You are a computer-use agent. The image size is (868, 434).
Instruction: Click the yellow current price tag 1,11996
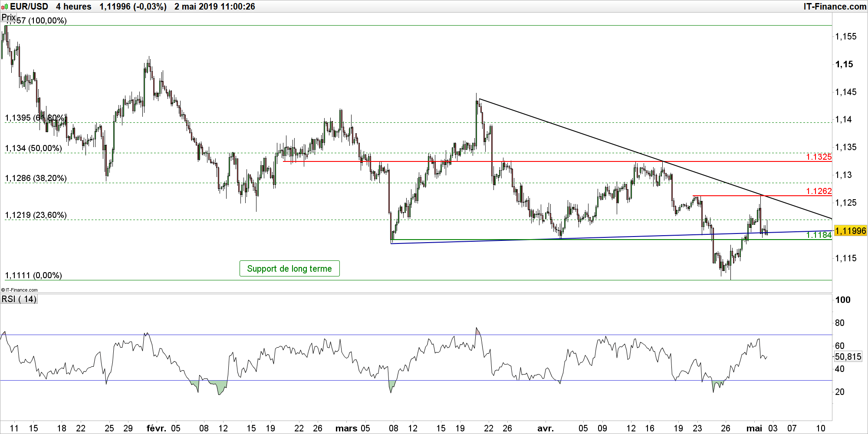click(x=850, y=231)
